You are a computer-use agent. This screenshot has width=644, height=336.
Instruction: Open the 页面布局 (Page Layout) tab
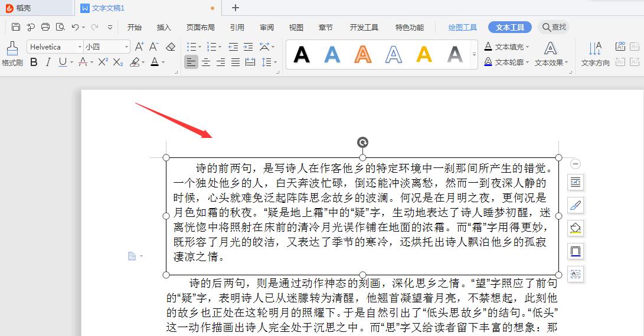click(201, 27)
